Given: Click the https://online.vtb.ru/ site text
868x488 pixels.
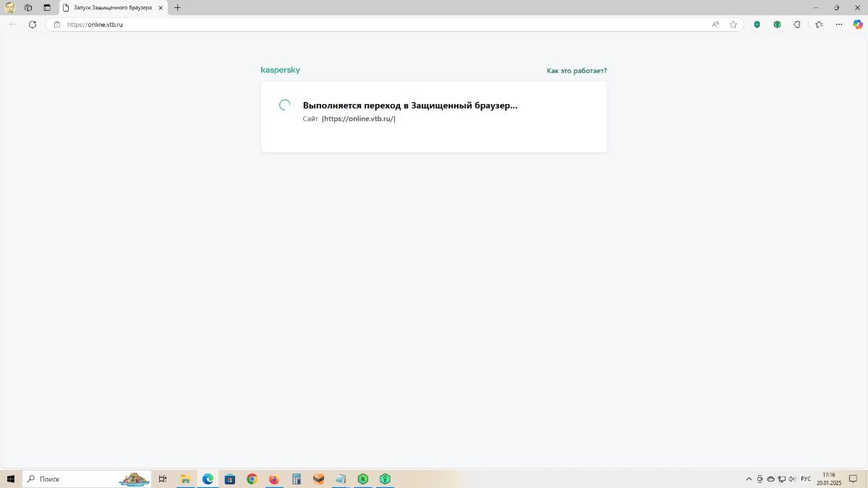Looking at the screenshot, I should [x=359, y=119].
